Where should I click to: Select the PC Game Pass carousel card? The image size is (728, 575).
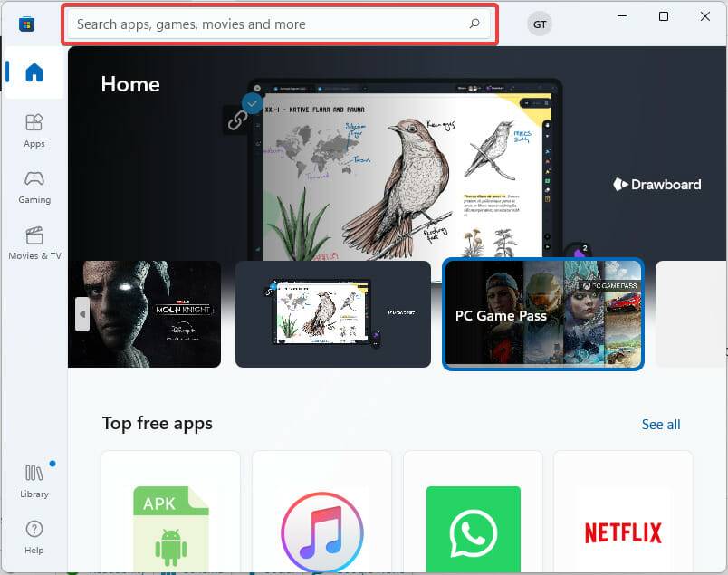click(x=543, y=314)
